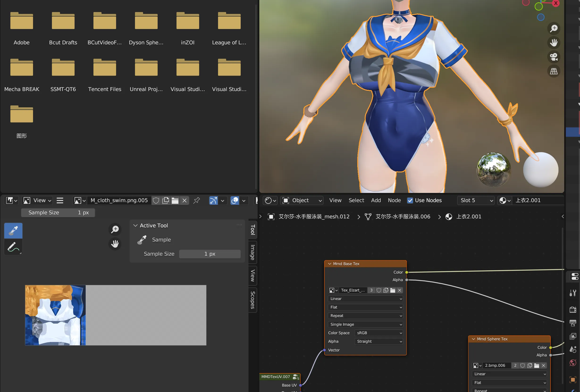
Task: Adjust the Sample Size field in Active Tool
Action: (x=210, y=254)
